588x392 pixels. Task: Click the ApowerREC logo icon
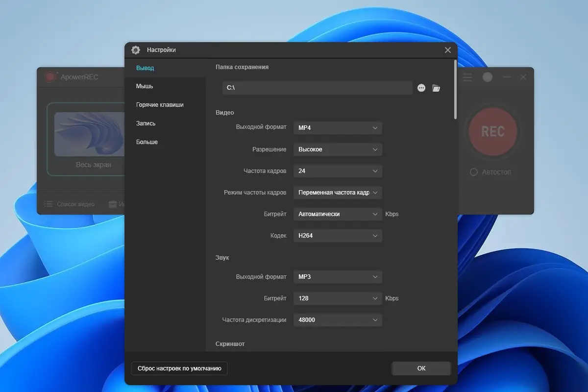click(x=49, y=77)
